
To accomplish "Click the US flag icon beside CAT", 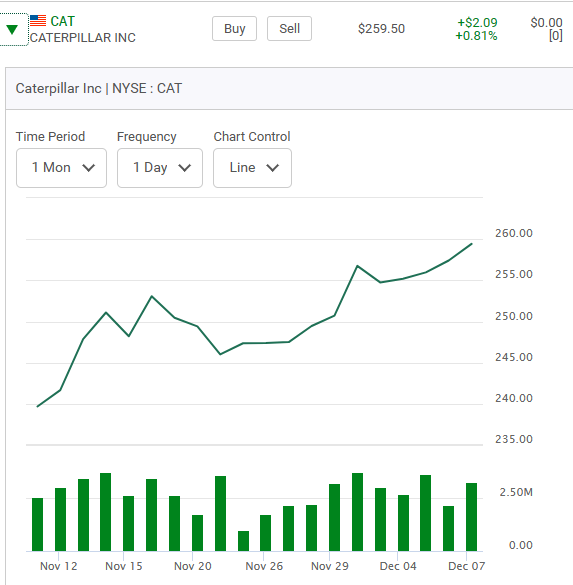I will 38,21.
